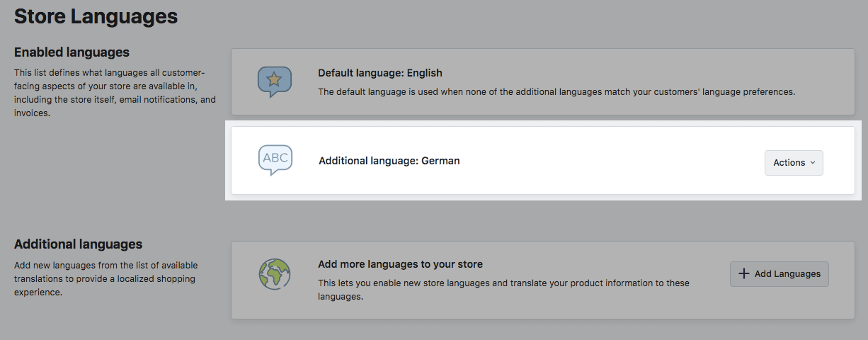This screenshot has width=868, height=340.
Task: Click the localized shopping experience description
Action: pos(105,279)
